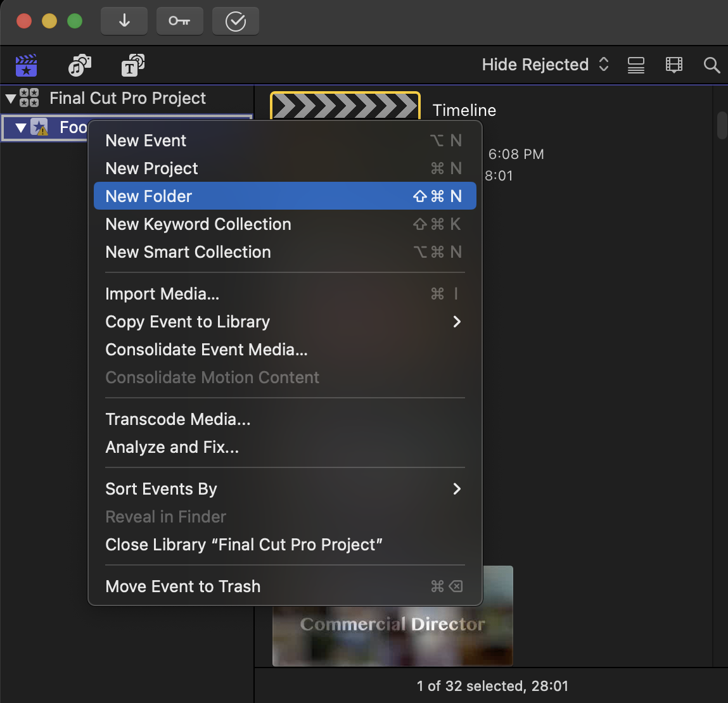Click the event star icon beside Foo
This screenshot has height=703, width=728.
39,127
